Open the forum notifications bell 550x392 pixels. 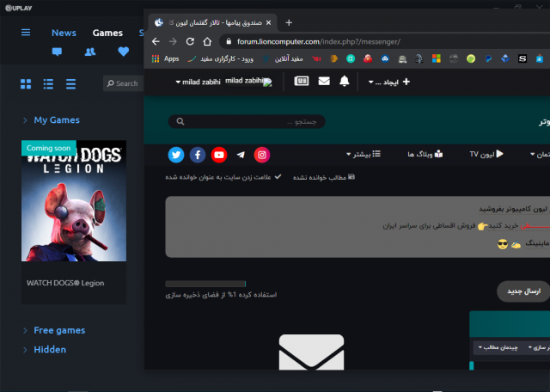(x=345, y=82)
